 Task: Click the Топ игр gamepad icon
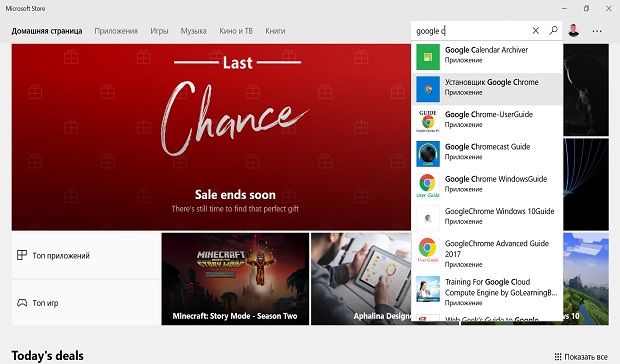(x=22, y=303)
